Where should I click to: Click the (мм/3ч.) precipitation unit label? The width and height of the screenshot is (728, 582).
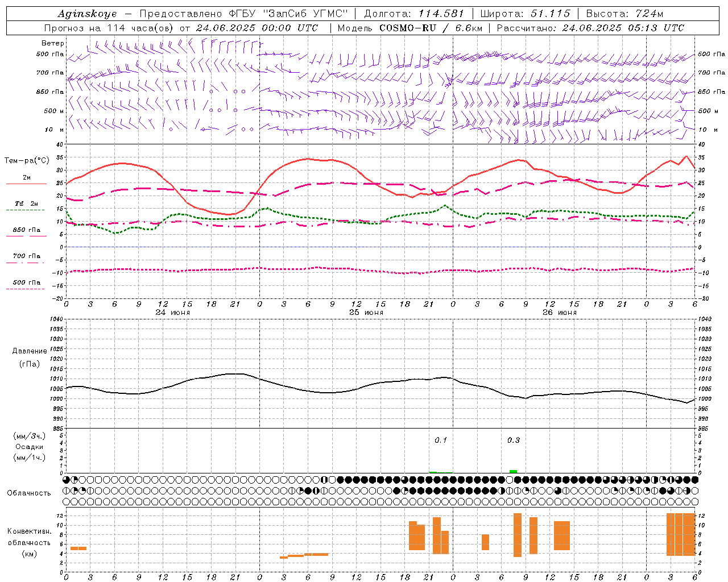(30, 436)
